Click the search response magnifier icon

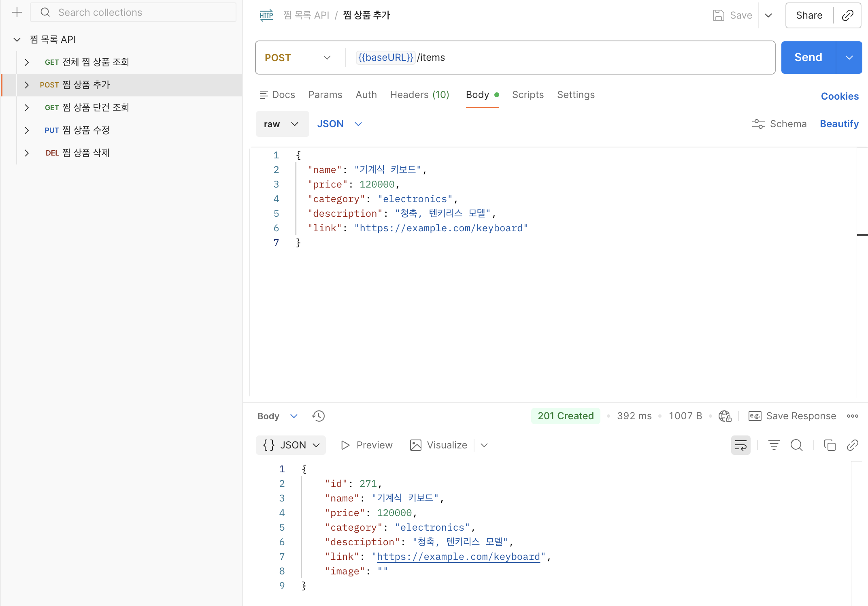[x=796, y=445]
